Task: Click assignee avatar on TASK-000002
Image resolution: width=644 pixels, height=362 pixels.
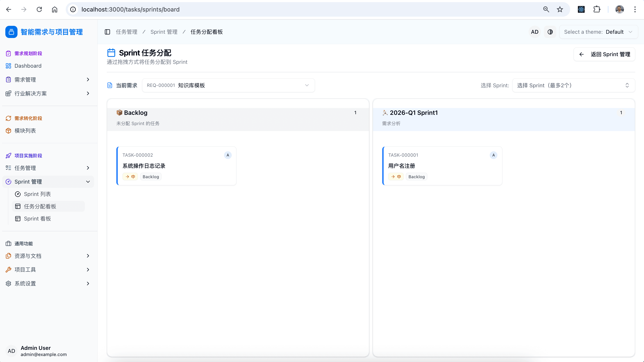Action: (227, 155)
